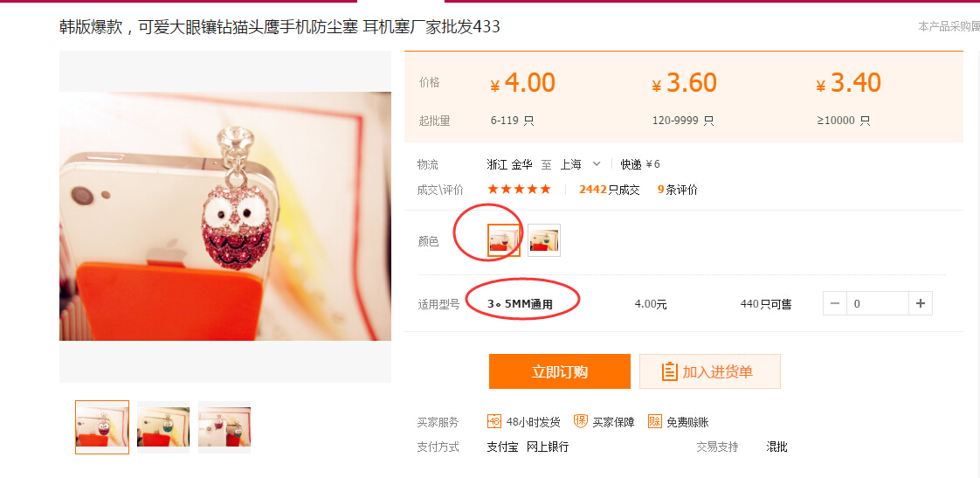Select the second green owl thumbnail
980x478 pixels.
[x=163, y=427]
